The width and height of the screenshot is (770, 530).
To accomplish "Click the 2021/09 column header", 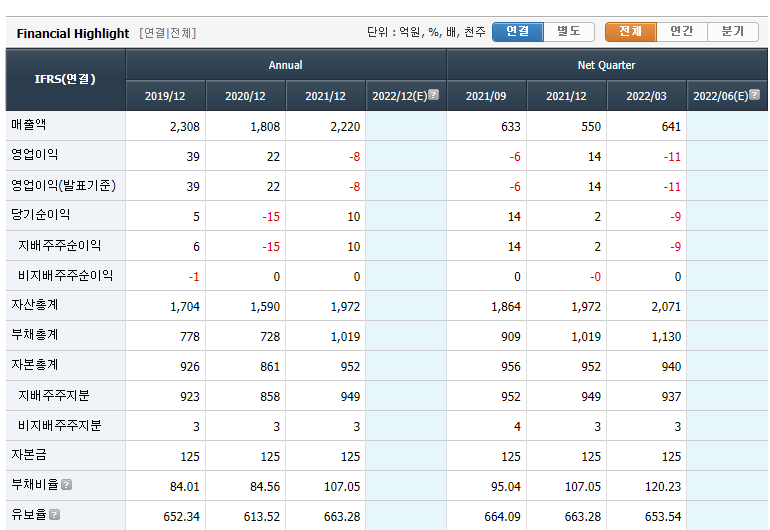I will [x=486, y=96].
